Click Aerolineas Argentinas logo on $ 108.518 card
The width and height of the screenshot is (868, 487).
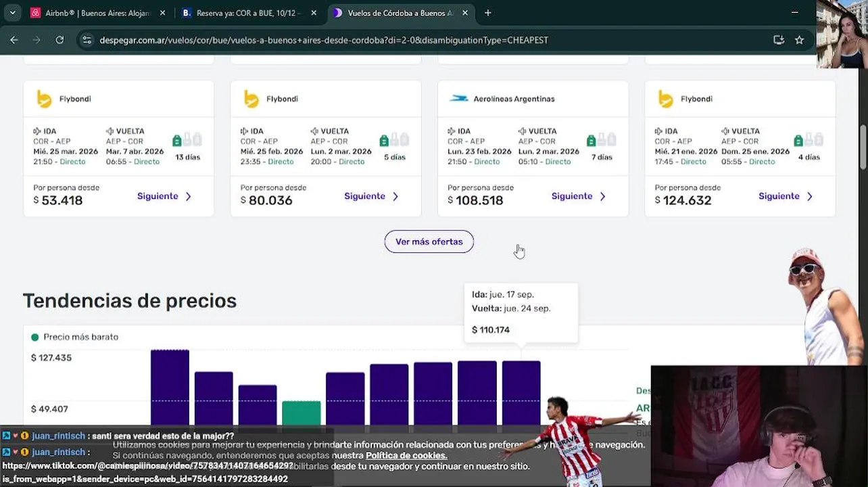pos(458,99)
